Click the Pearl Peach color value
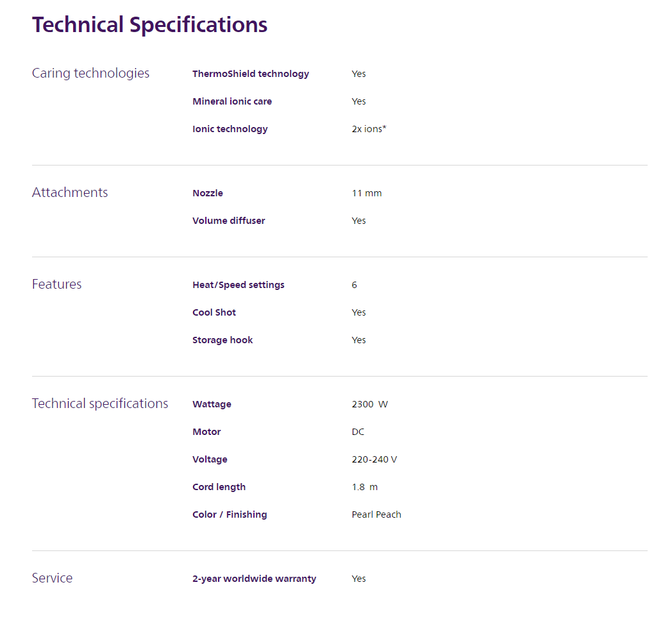The width and height of the screenshot is (672, 621). [x=376, y=515]
